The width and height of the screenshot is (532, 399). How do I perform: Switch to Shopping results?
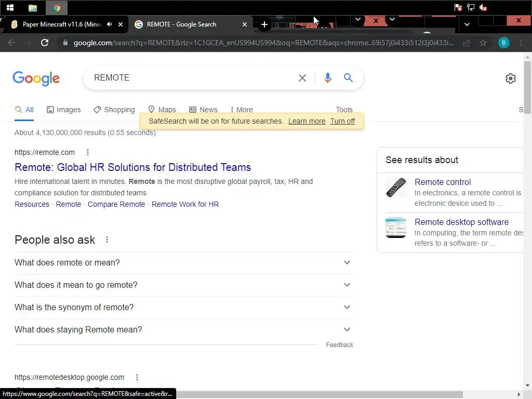[114, 110]
